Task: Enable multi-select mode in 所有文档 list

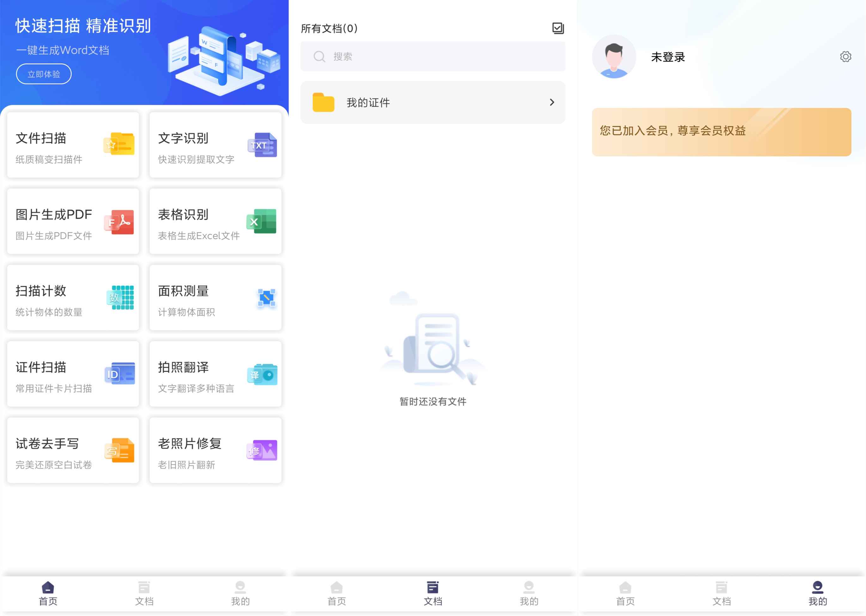Action: pos(558,28)
